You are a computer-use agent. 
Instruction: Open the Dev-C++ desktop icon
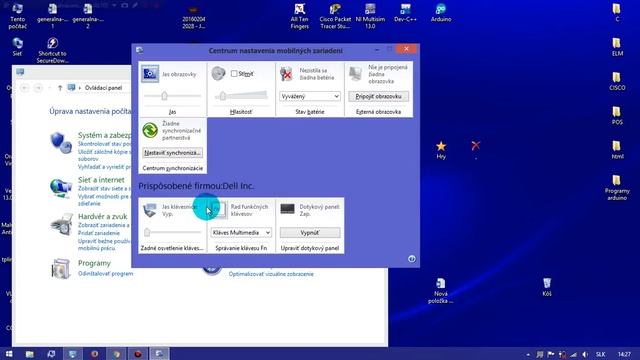click(405, 12)
